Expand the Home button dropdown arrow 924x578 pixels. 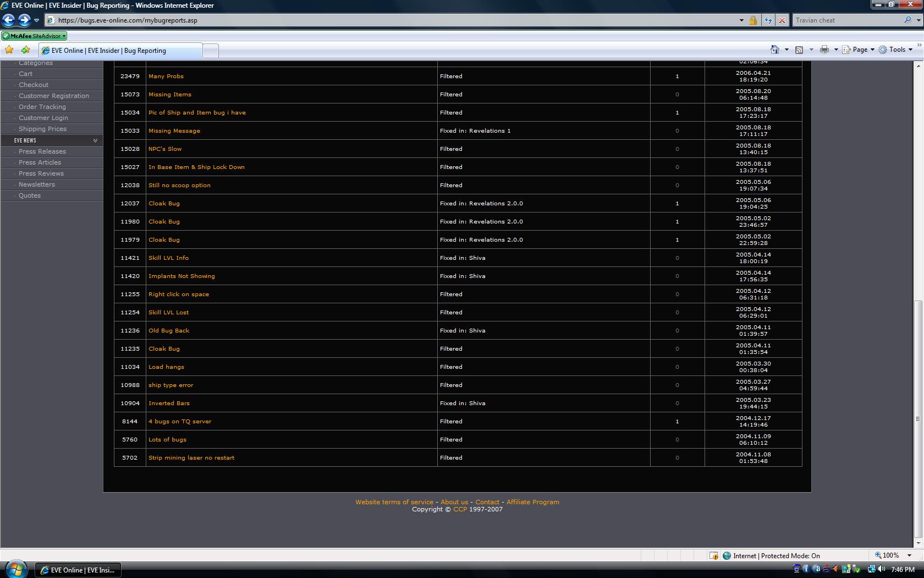pos(787,50)
